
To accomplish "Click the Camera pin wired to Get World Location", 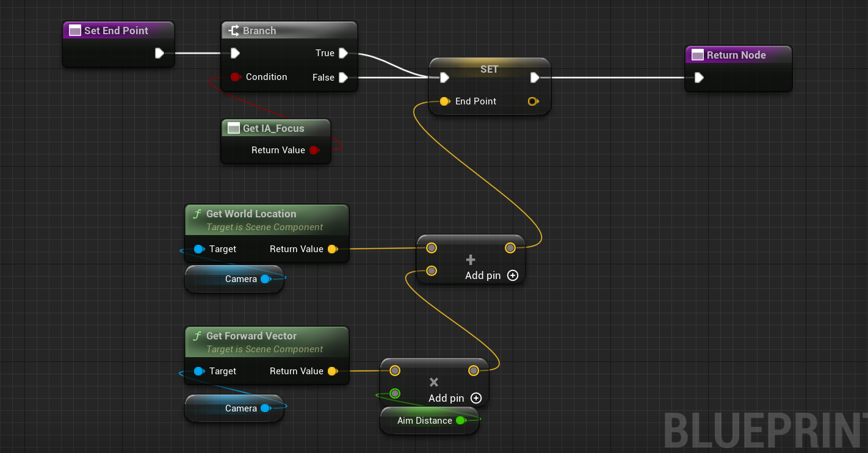I will (266, 279).
